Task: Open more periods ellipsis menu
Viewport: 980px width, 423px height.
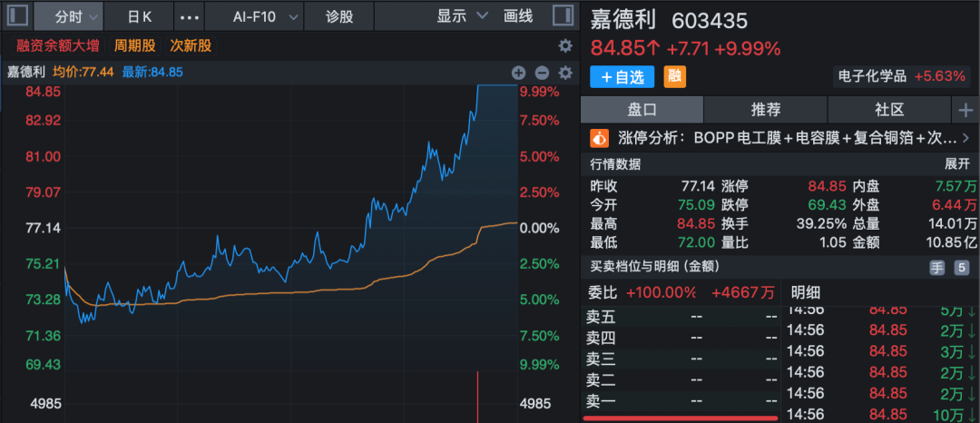Action: [x=190, y=17]
